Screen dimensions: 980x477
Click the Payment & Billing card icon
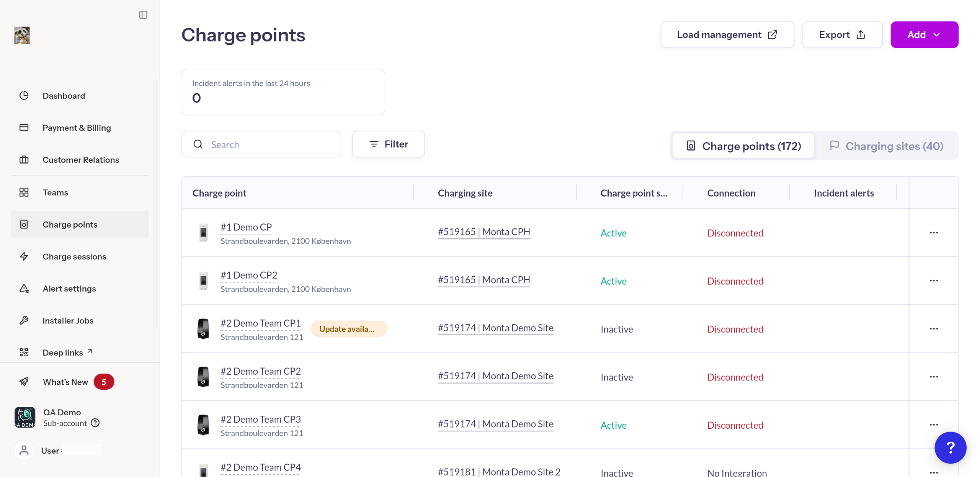tap(24, 127)
